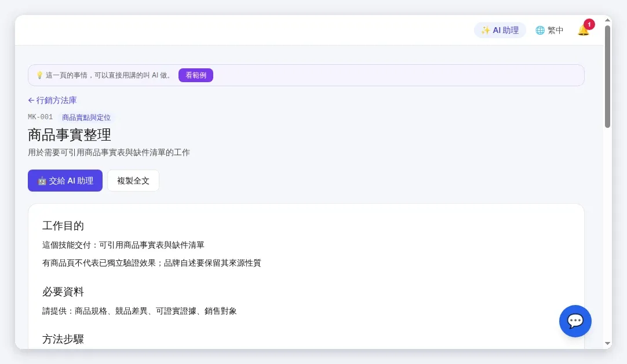Click the 必要資料 heading
The width and height of the screenshot is (627, 364).
[x=63, y=292]
